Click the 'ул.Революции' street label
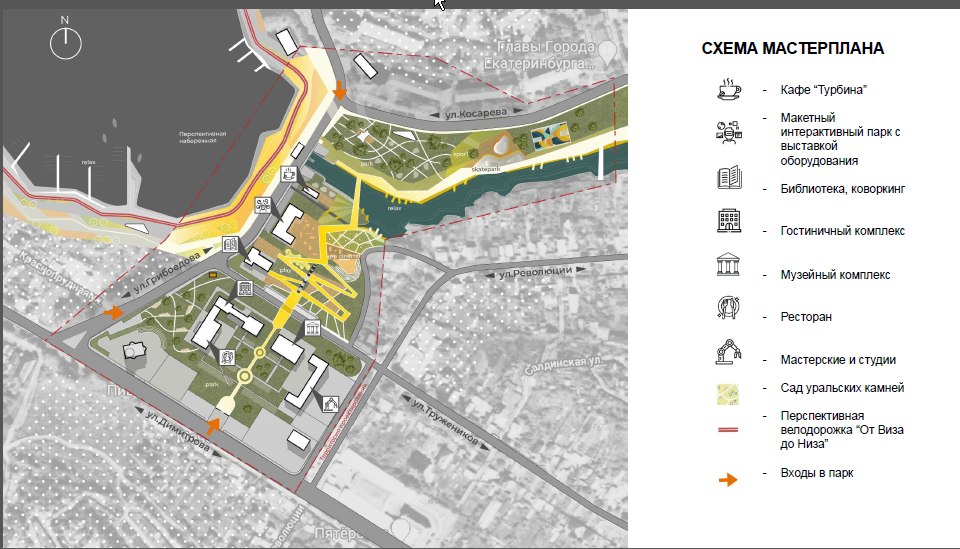The height and width of the screenshot is (549, 960). [534, 273]
